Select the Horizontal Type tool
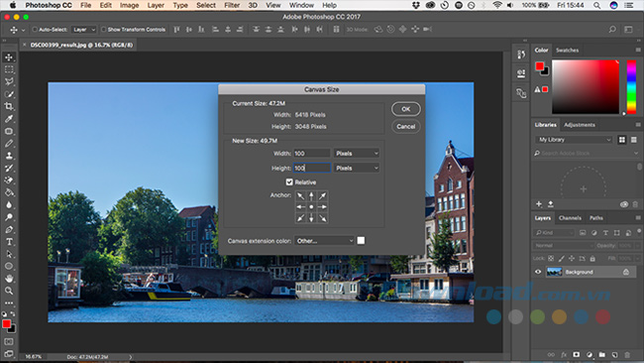The width and height of the screenshot is (644, 363). click(x=9, y=242)
